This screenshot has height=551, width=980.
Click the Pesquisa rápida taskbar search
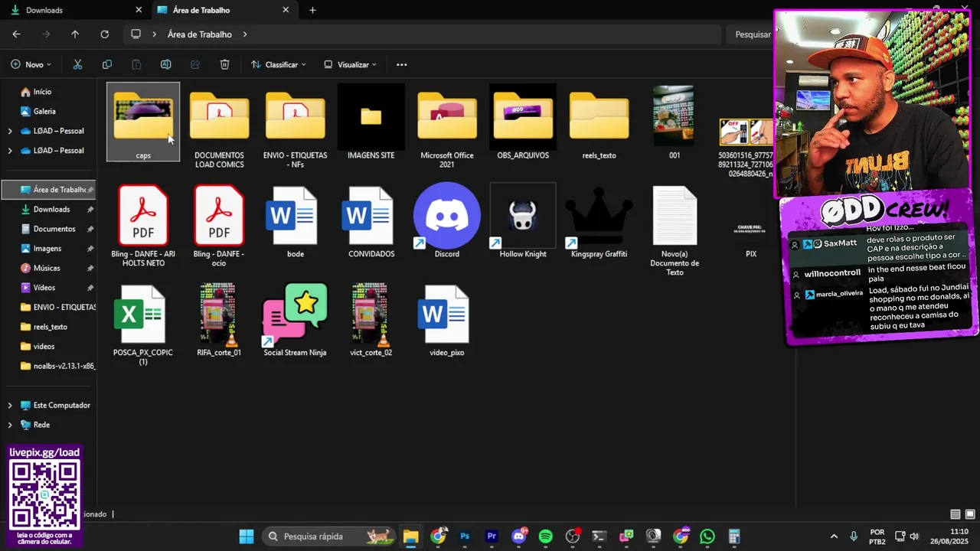pyautogui.click(x=329, y=536)
